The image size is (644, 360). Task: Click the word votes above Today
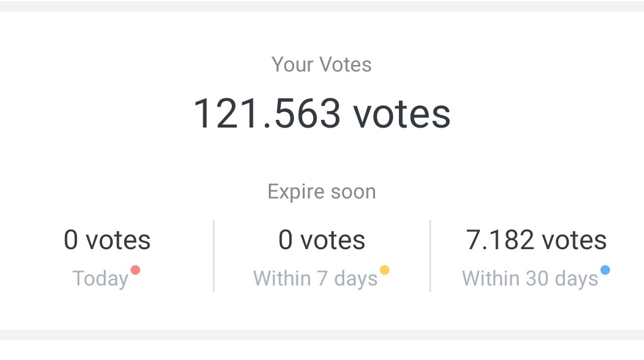point(118,240)
